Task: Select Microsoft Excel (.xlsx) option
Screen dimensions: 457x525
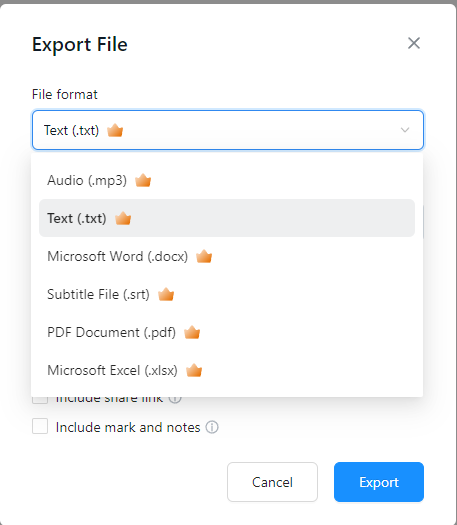Action: coord(227,370)
